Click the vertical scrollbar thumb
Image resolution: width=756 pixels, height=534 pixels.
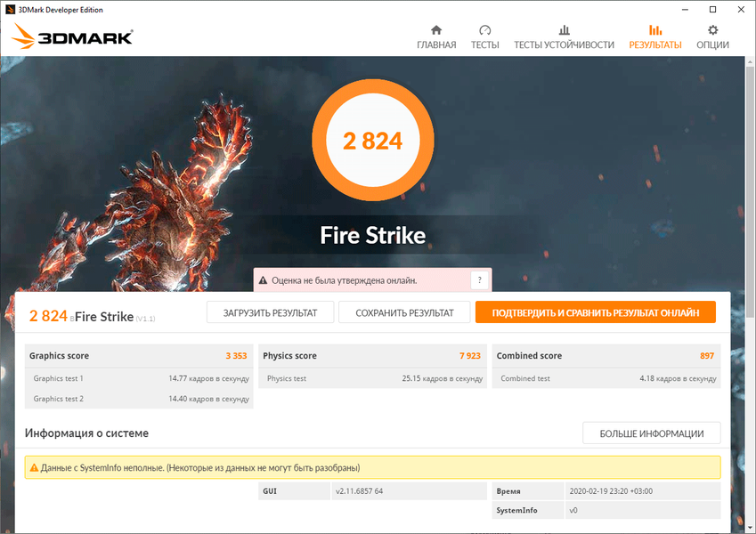coord(750,193)
